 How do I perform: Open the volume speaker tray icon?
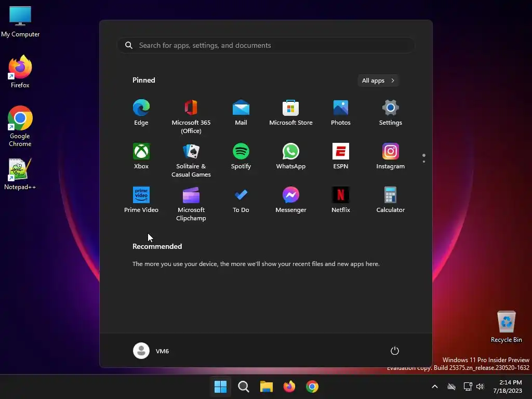click(x=480, y=387)
